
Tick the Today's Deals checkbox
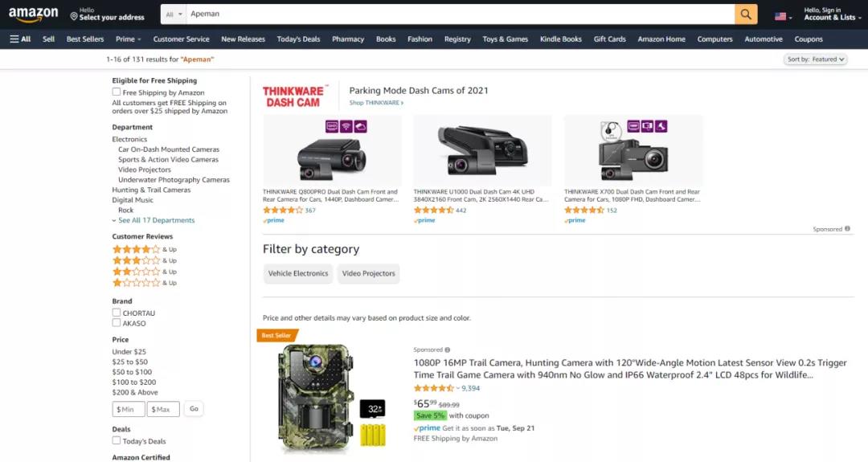[117, 440]
